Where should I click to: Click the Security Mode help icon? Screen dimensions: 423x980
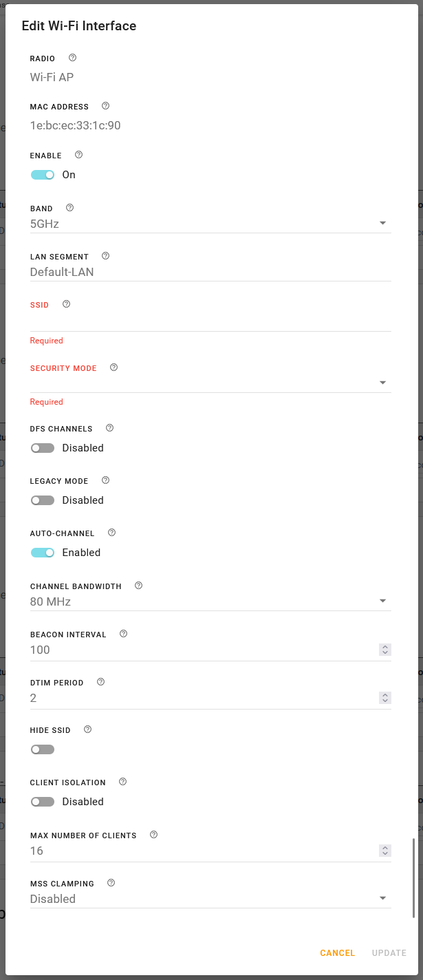point(114,367)
